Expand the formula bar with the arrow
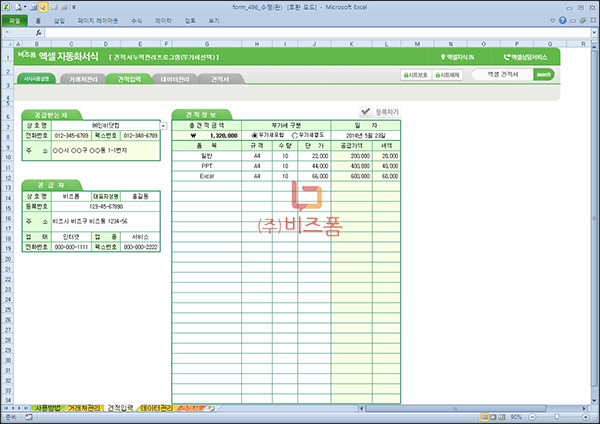This screenshot has height=424, width=600. pyautogui.click(x=594, y=33)
